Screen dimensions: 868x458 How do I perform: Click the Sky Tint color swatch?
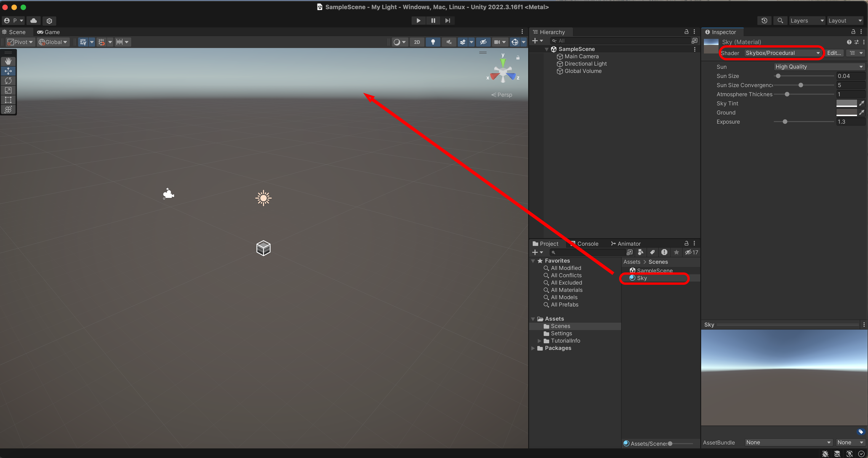pos(846,104)
